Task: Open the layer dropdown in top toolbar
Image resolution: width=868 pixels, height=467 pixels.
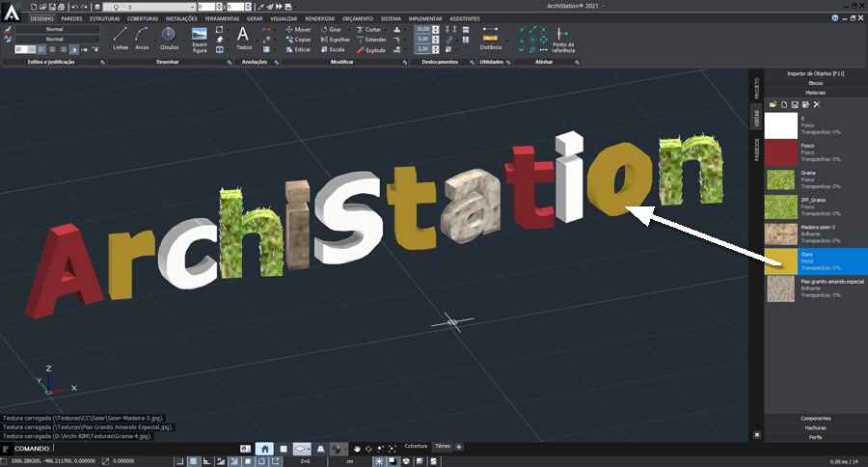Action: (x=149, y=7)
